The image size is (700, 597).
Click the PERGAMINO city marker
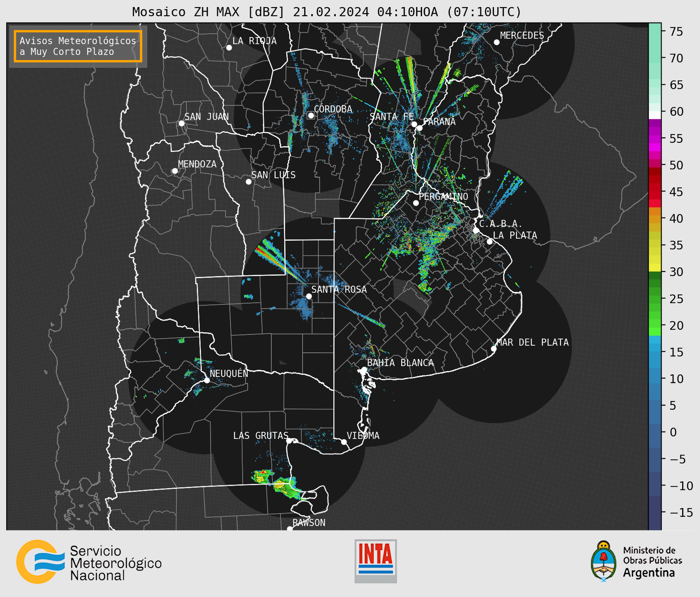pyautogui.click(x=416, y=203)
